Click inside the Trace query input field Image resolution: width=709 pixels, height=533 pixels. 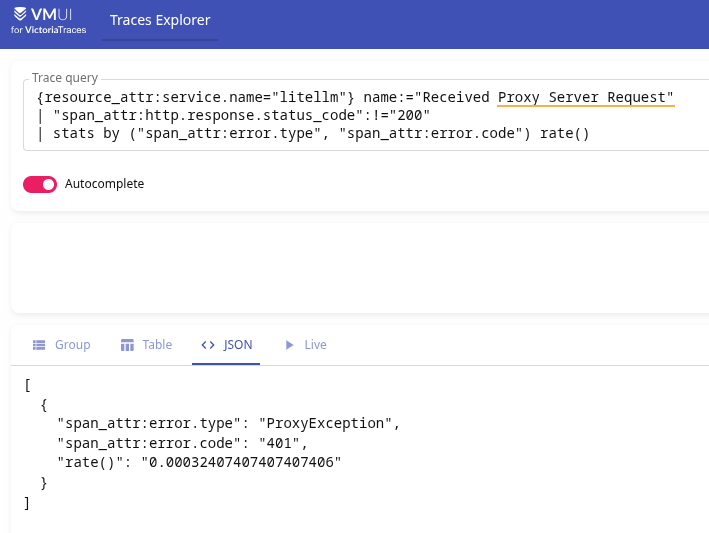(366, 115)
